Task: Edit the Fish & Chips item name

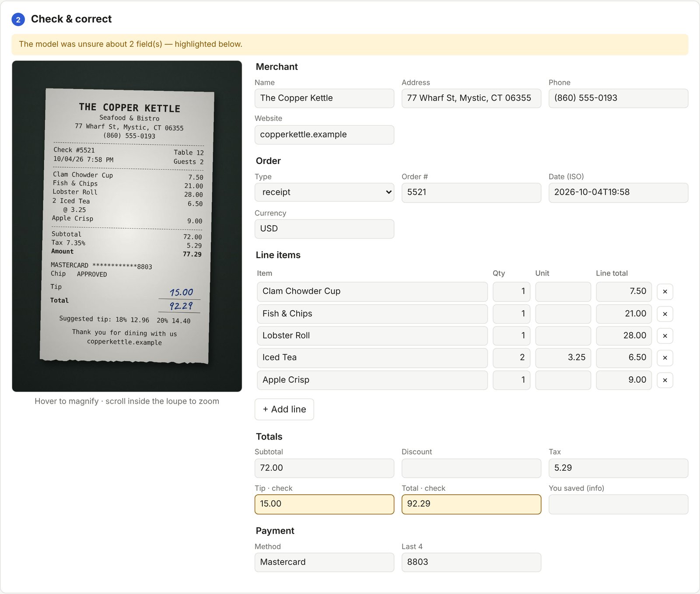Action: pos(372,314)
